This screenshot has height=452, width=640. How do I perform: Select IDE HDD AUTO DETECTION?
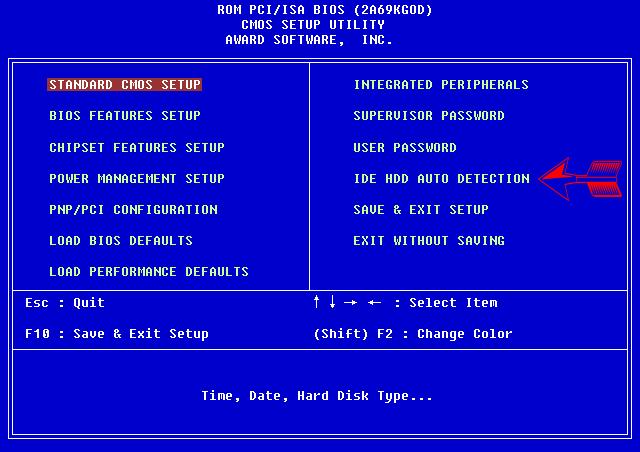click(442, 178)
